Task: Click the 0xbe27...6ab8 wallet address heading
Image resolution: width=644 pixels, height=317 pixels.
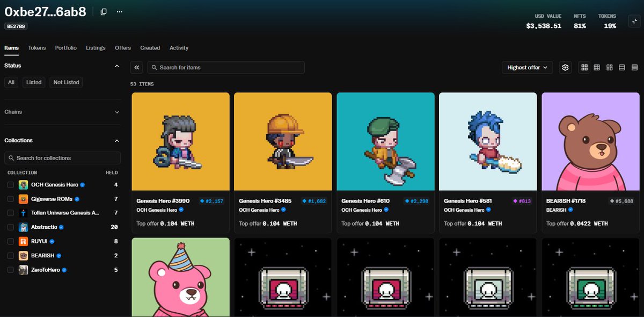Action: 45,12
